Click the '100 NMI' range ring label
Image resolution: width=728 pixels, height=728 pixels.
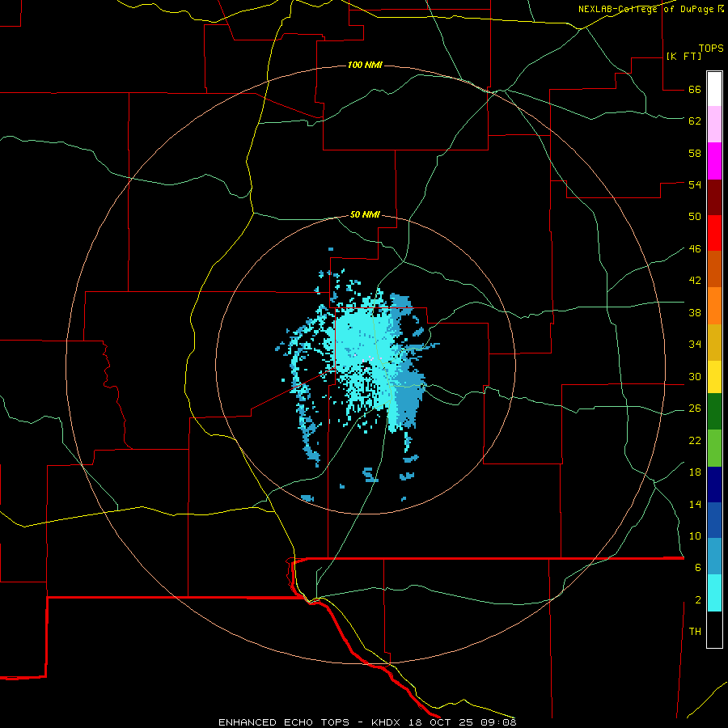point(365,65)
